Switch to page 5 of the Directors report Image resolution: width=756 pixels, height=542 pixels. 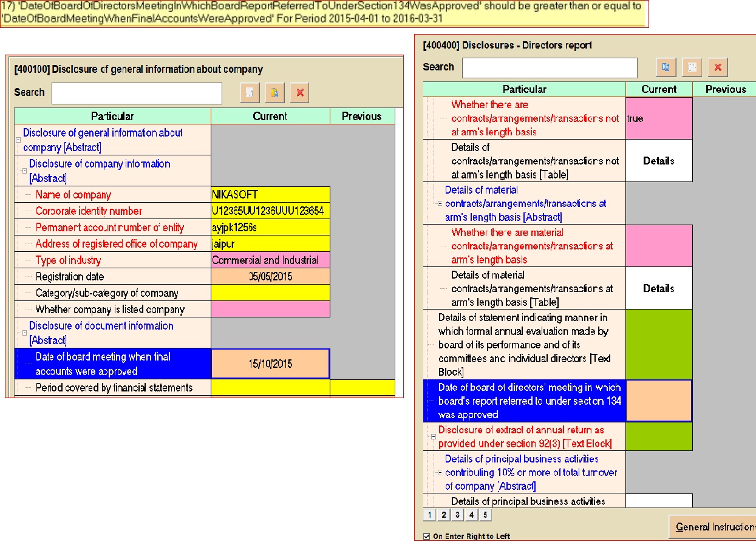(485, 515)
